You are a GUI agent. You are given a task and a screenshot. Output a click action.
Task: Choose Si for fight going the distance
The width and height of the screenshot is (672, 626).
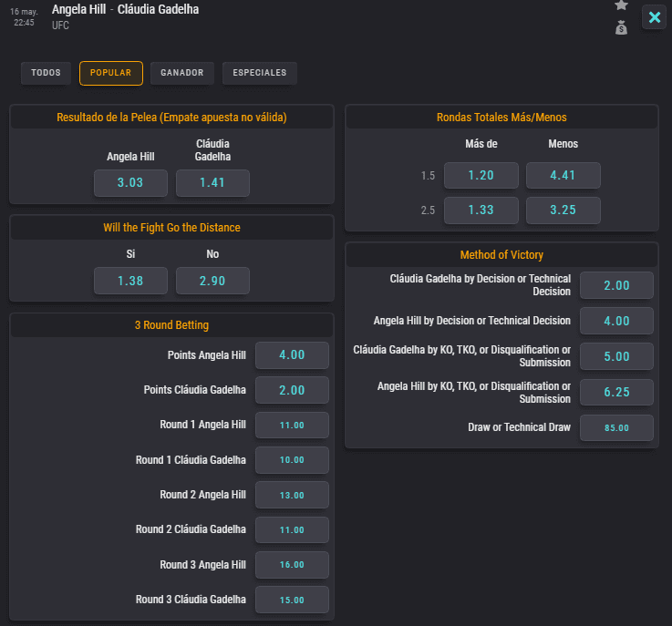point(130,281)
